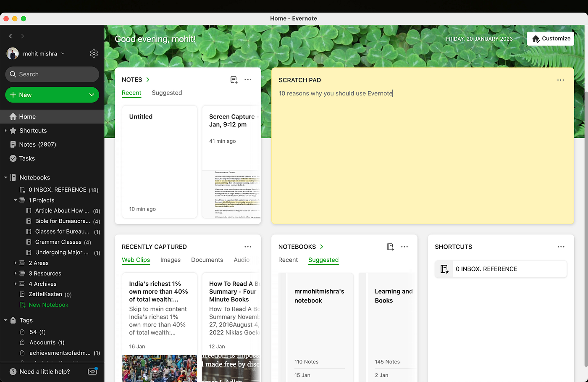Collapse the 1 Projects notebook stack
Viewport: 588px width, 382px height.
tap(16, 200)
